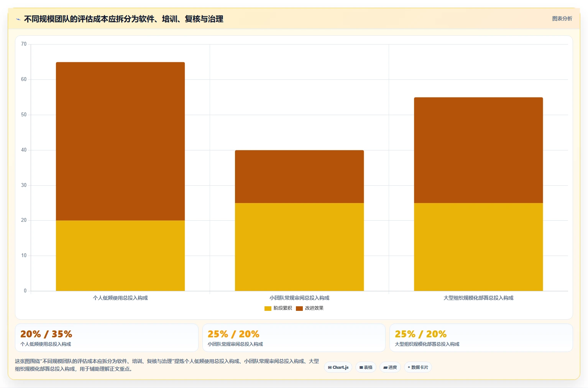Click the 25% / 20% value above 大型组织规模化部署总投入构成
Viewport: 588px width, 388px height.
click(x=421, y=334)
